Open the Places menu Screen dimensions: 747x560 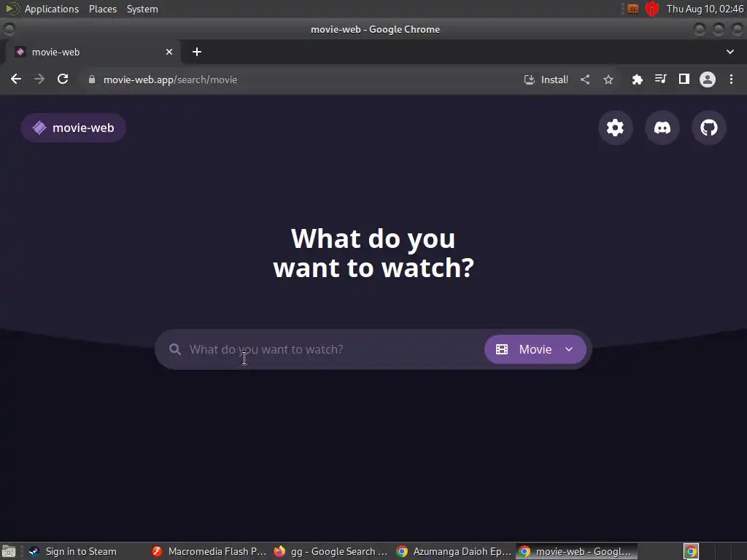click(x=102, y=9)
